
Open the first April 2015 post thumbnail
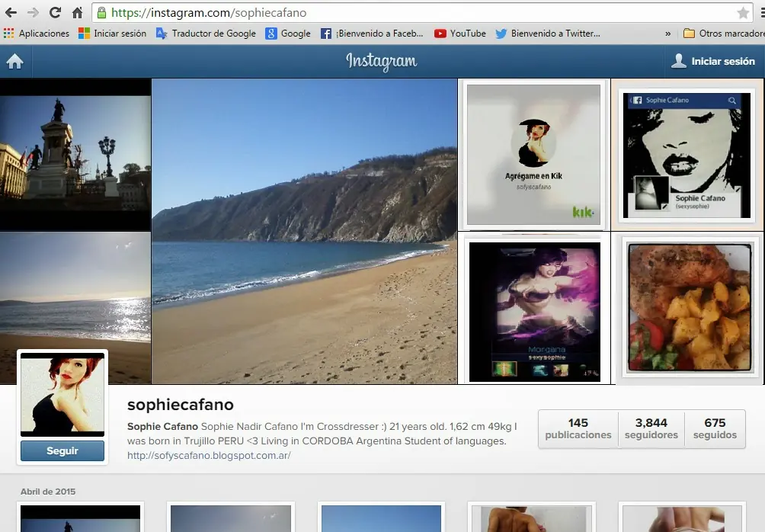click(81, 518)
